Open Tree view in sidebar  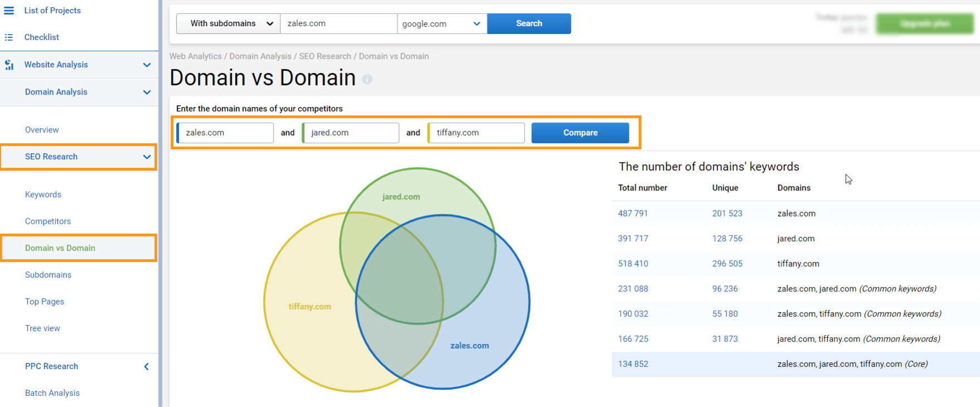click(42, 328)
